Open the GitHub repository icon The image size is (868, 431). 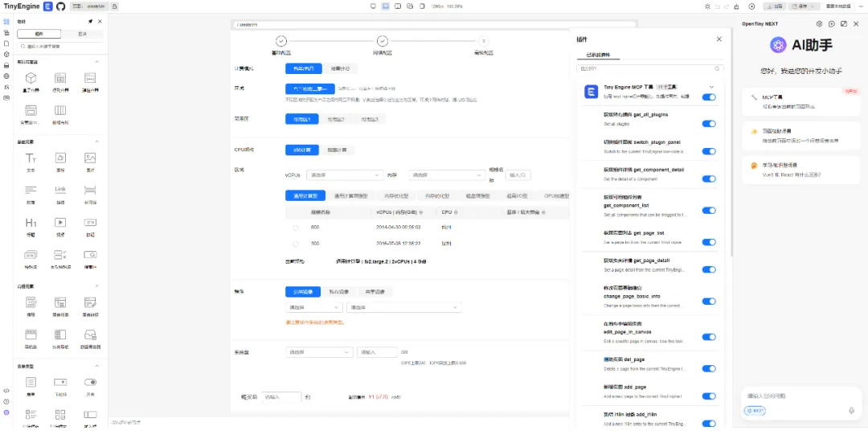61,6
